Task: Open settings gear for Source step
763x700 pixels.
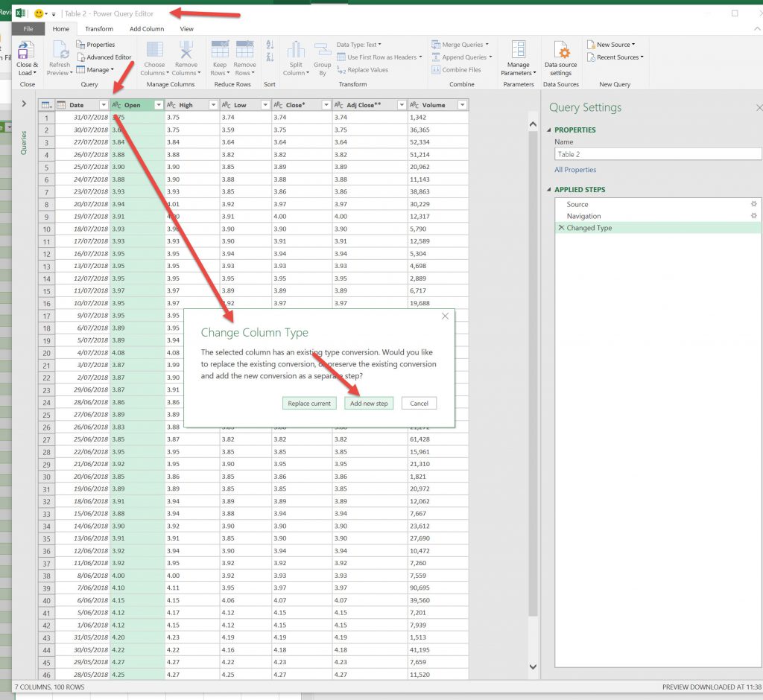Action: pos(753,204)
